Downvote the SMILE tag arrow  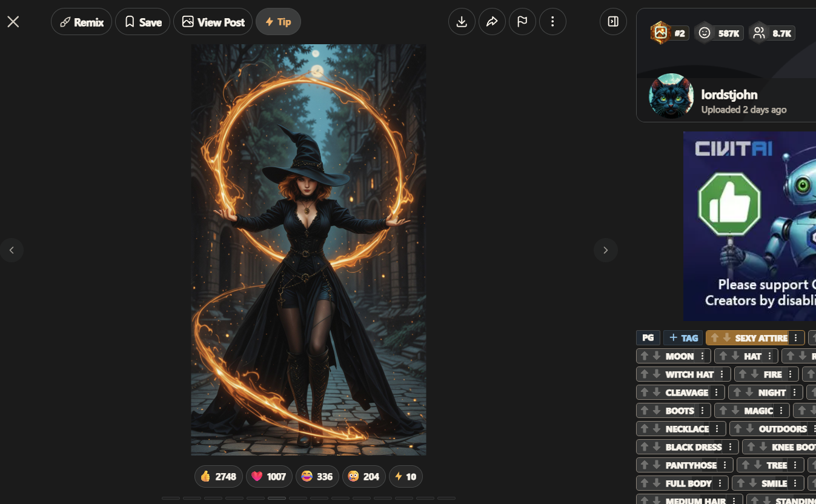752,483
